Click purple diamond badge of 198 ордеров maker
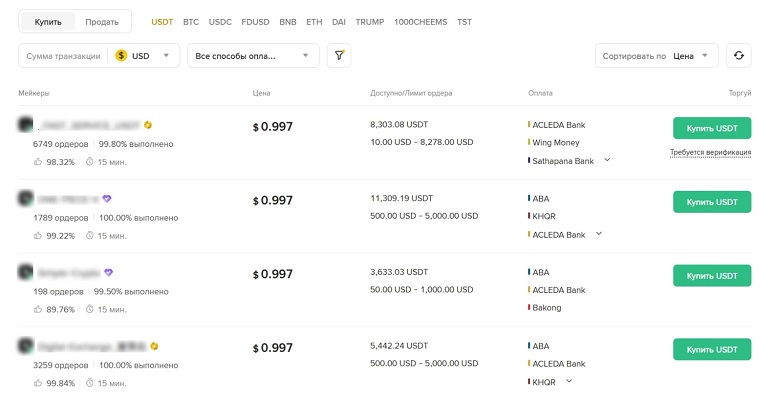 click(x=109, y=272)
